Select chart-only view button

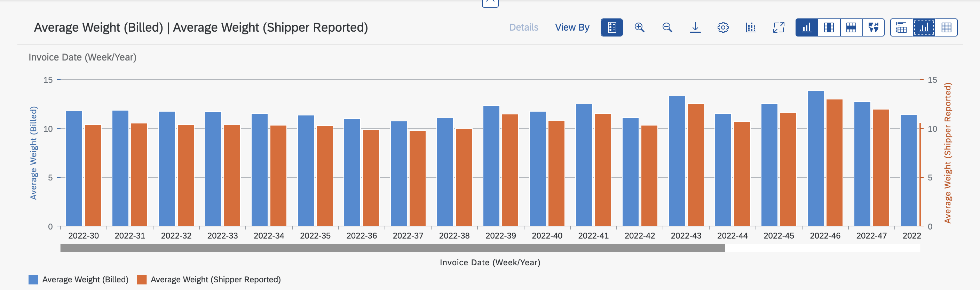click(x=924, y=27)
